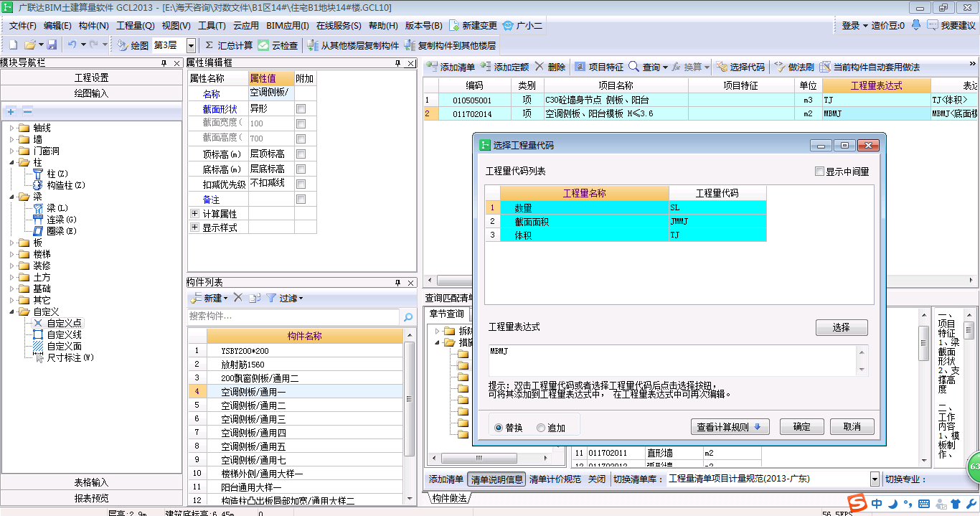Collapse the 柱 tree node
The height and width of the screenshot is (516, 980).
(x=12, y=162)
